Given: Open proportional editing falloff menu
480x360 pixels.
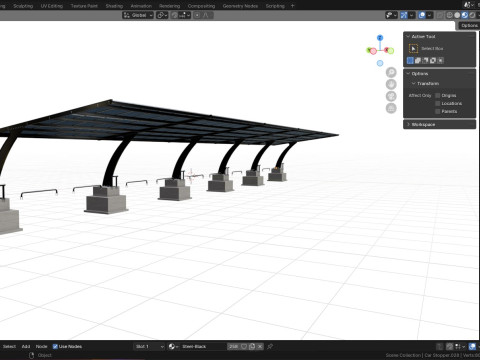Looking at the screenshot, I should click(207, 15).
